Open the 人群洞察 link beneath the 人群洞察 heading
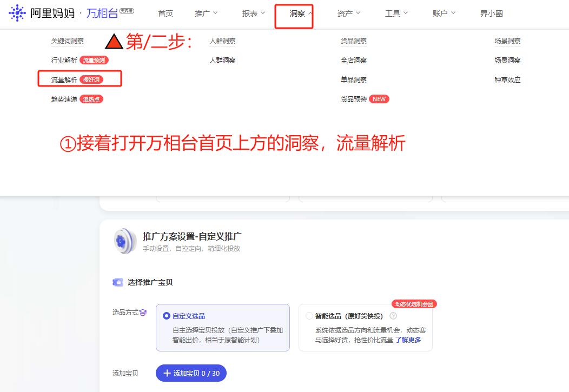 [222, 60]
